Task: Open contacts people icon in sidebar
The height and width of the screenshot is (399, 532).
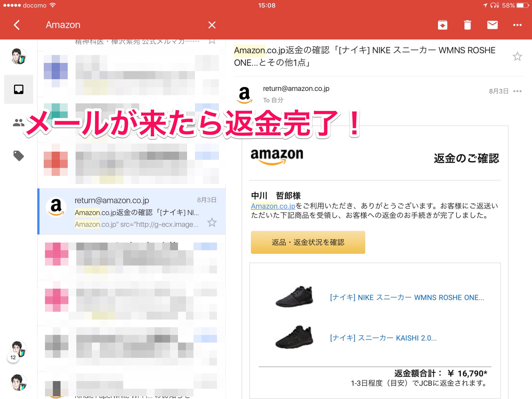Action: pos(18,123)
